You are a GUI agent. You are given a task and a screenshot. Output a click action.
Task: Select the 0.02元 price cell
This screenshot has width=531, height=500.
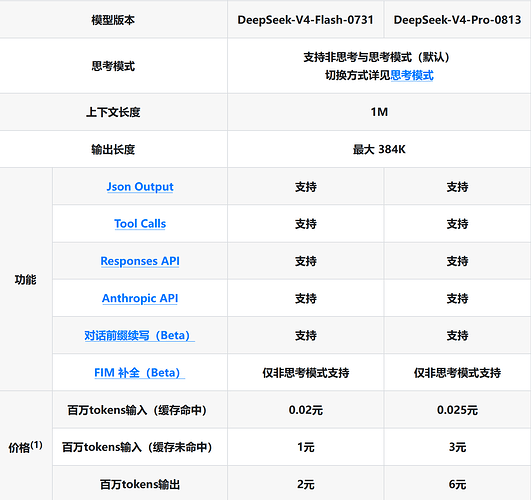[305, 410]
